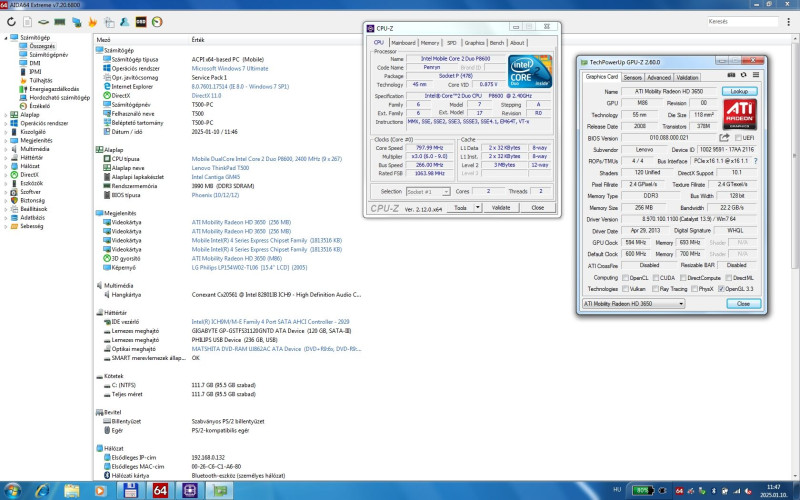
Task: Toggle the DirectML checkbox
Action: click(x=729, y=278)
